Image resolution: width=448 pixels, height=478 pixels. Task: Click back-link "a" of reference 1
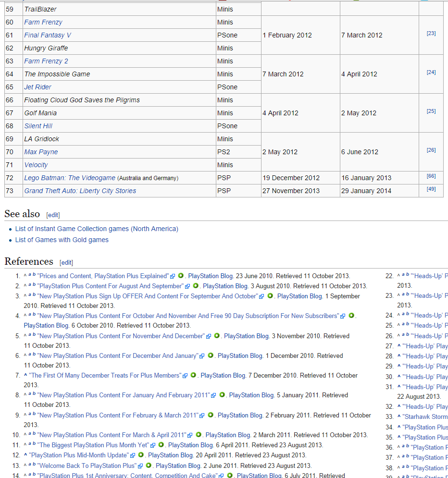pyautogui.click(x=30, y=275)
